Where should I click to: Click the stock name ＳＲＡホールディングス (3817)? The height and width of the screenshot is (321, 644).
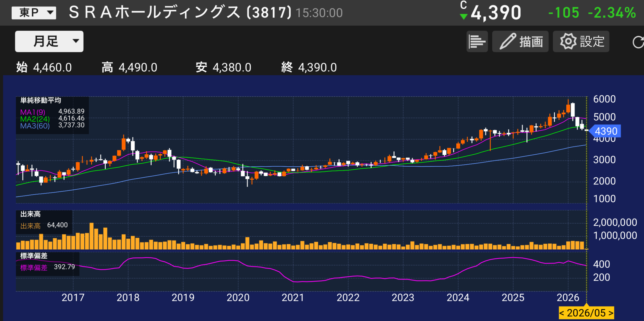pyautogui.click(x=180, y=13)
